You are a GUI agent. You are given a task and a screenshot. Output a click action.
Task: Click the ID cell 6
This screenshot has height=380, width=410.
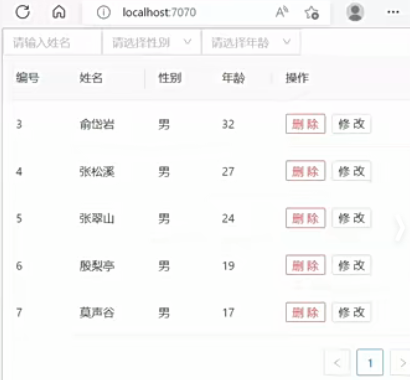(19, 266)
